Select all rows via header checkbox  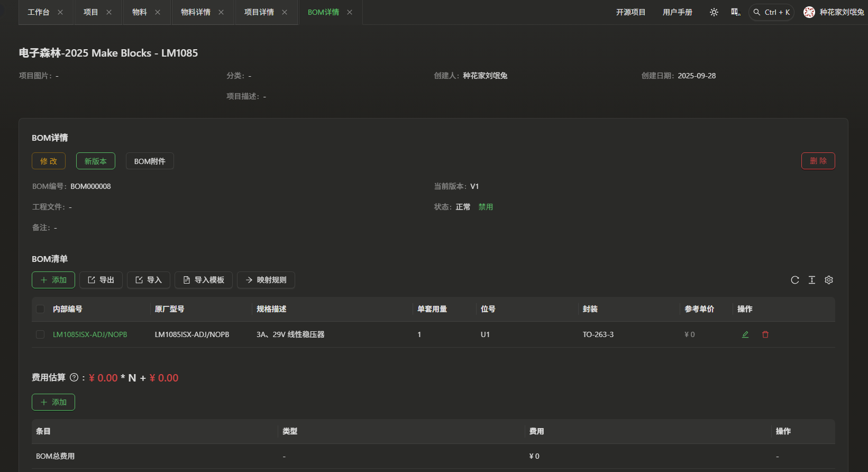pos(40,309)
